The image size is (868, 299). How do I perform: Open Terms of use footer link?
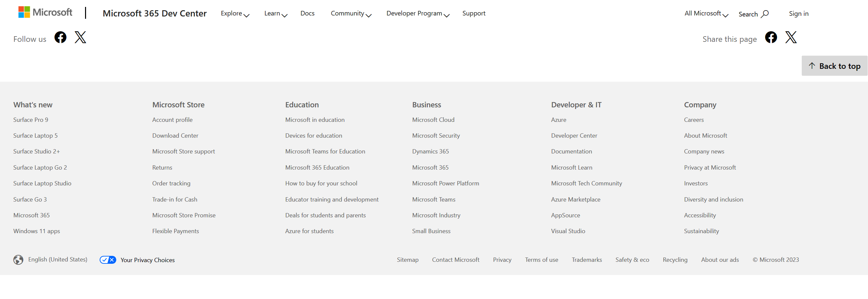coord(542,259)
